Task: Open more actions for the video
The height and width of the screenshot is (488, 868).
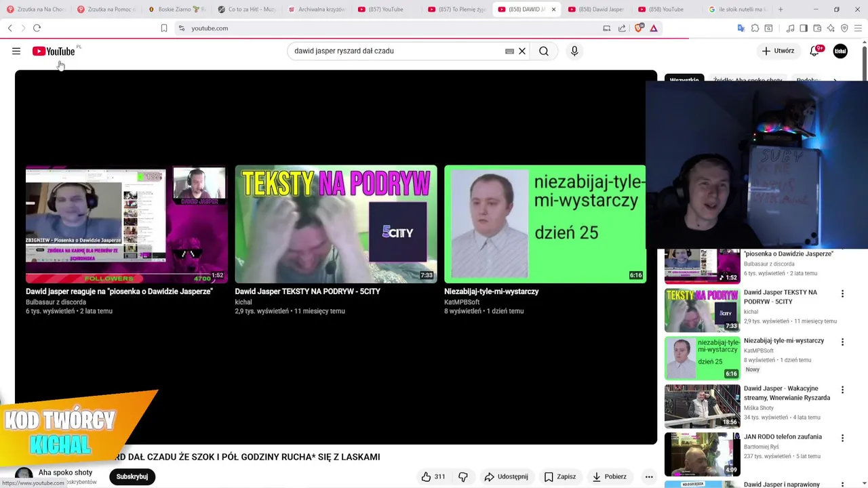Action: tap(649, 476)
